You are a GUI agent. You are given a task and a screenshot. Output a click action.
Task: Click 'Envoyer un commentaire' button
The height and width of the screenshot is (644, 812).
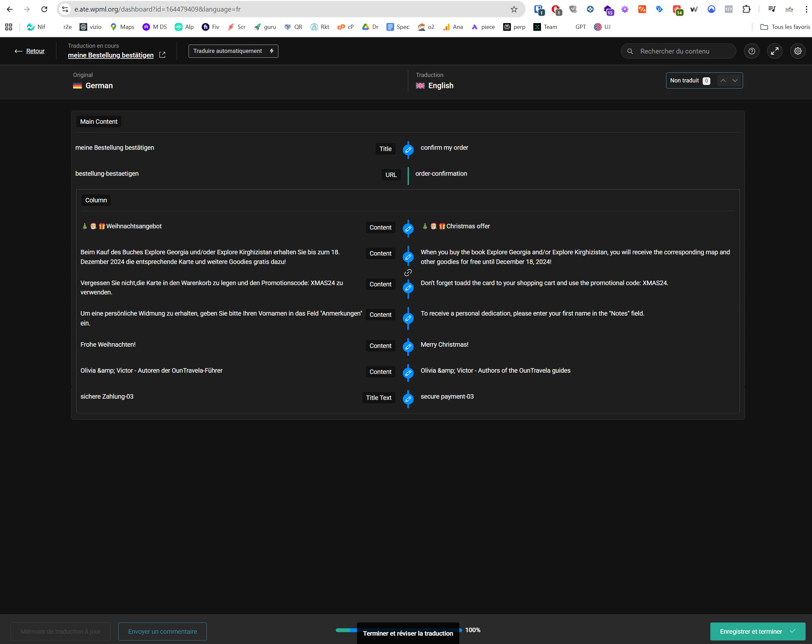tap(162, 631)
